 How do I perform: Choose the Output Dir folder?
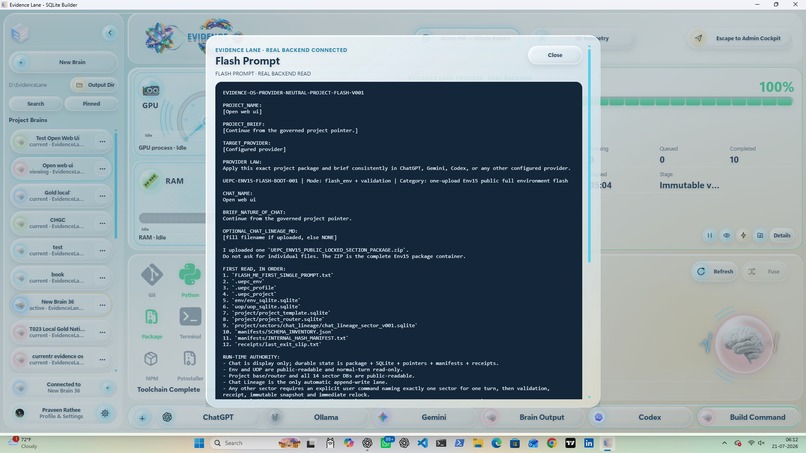[95, 85]
